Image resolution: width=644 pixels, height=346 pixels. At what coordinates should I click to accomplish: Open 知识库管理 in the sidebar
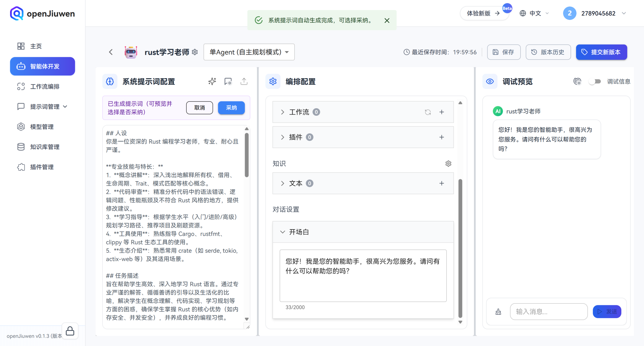[x=45, y=147]
